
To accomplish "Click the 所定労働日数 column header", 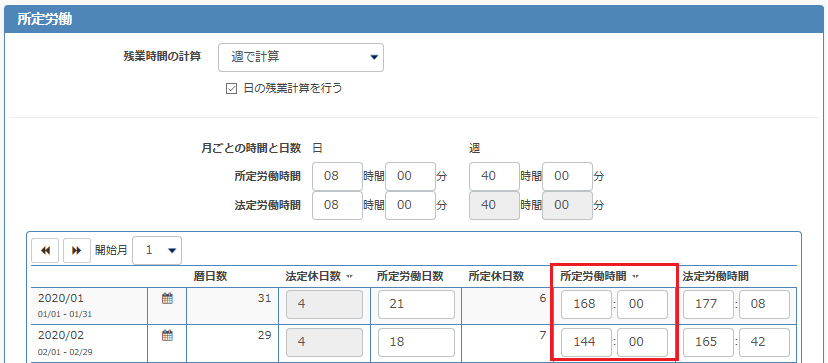I will click(410, 276).
